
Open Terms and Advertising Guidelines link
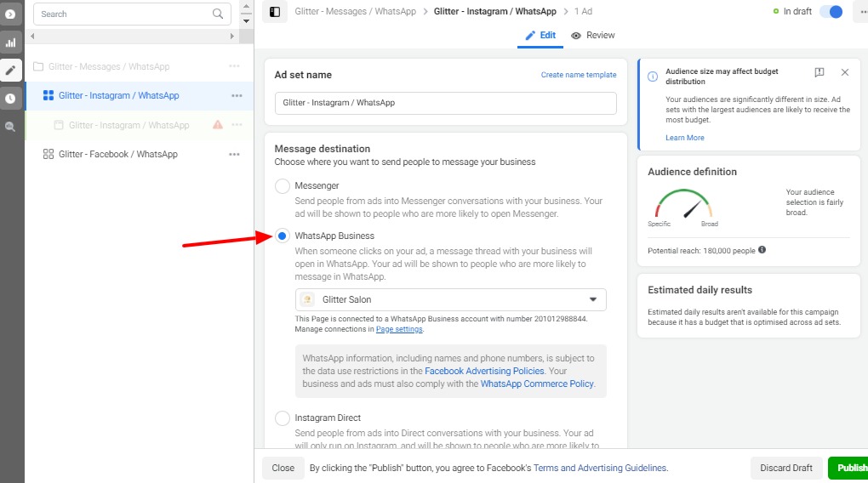click(600, 468)
